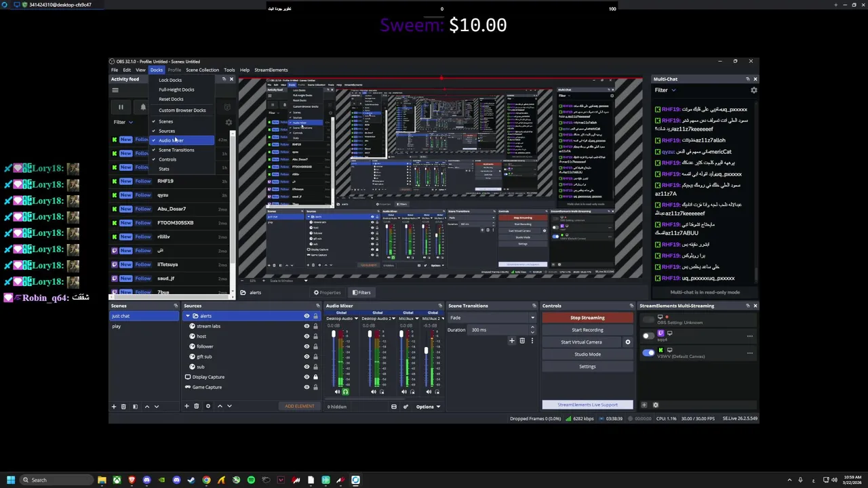Mute Desktop Audio 2 speaker icon
868x488 pixels.
click(374, 392)
